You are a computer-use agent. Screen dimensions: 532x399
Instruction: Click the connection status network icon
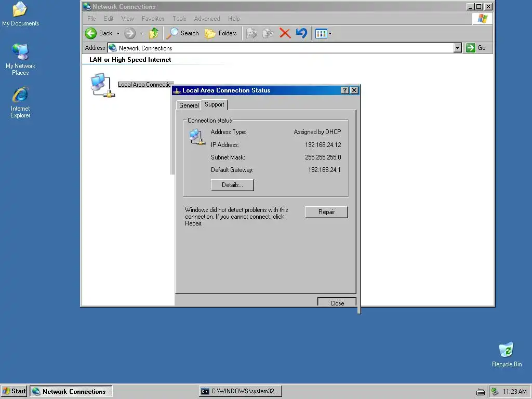tap(197, 137)
